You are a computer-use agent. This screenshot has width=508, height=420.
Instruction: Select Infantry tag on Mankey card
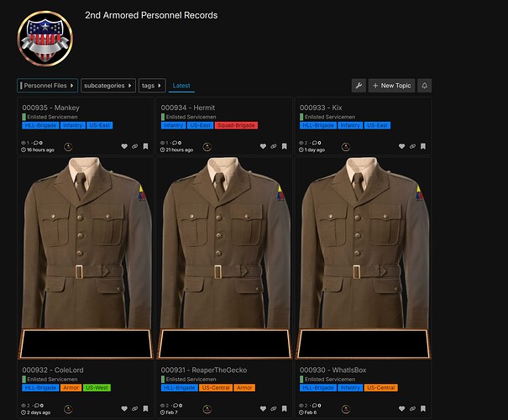pos(73,125)
